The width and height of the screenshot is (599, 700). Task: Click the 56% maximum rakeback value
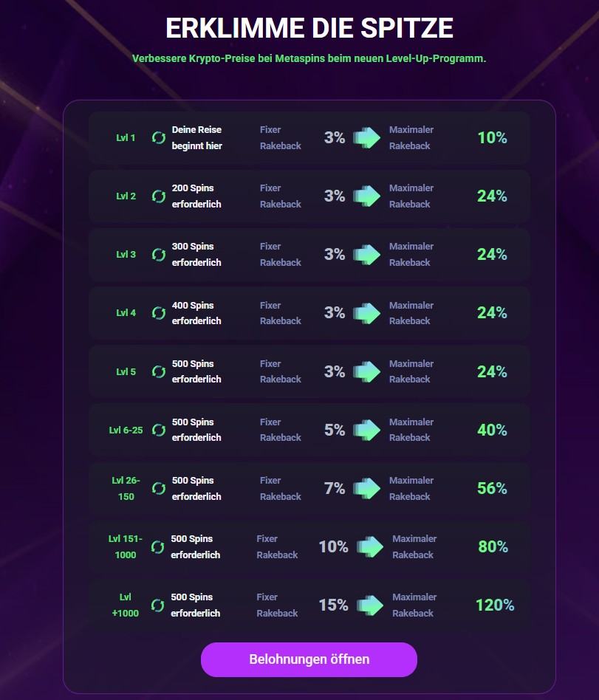tap(492, 488)
